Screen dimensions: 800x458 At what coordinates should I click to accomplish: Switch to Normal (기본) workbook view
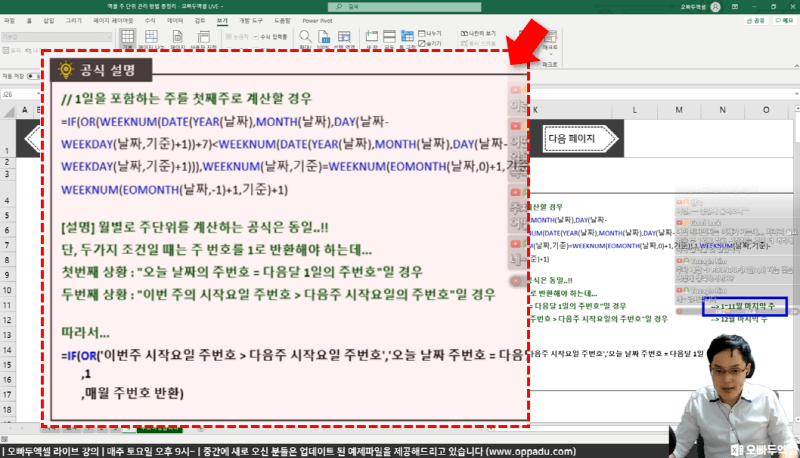point(128,39)
